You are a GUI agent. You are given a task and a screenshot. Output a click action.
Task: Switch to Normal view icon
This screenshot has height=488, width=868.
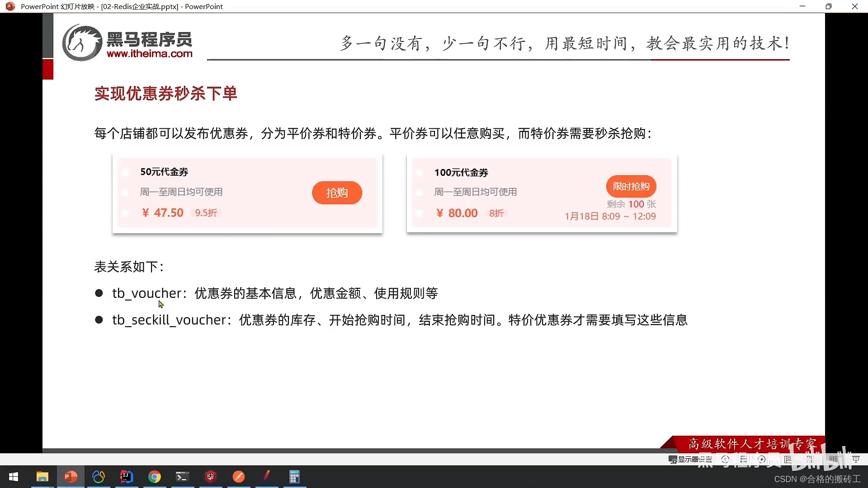[x=788, y=459]
